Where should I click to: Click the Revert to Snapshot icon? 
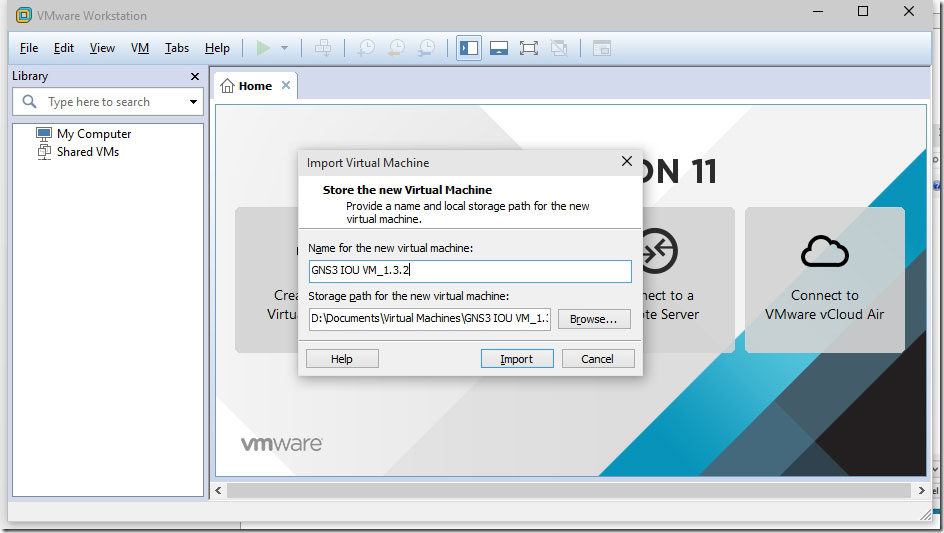coord(396,48)
